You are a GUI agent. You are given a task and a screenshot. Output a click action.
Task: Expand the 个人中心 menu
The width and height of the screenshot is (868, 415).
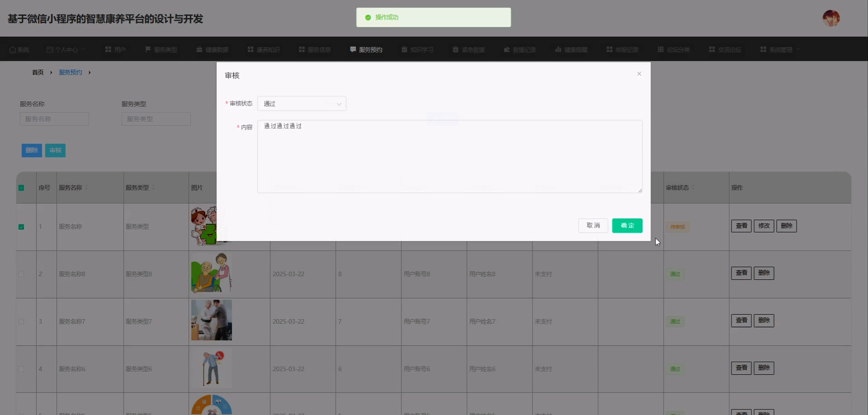click(66, 50)
